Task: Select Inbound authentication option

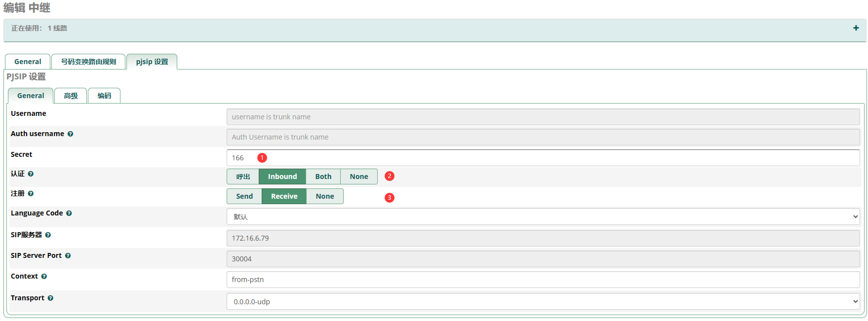Action: tap(282, 177)
